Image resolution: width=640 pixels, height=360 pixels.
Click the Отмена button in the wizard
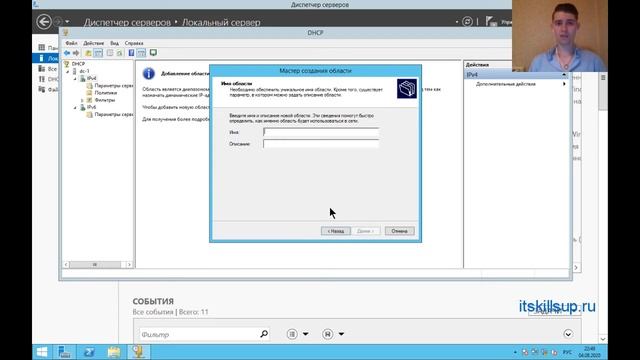pos(400,231)
